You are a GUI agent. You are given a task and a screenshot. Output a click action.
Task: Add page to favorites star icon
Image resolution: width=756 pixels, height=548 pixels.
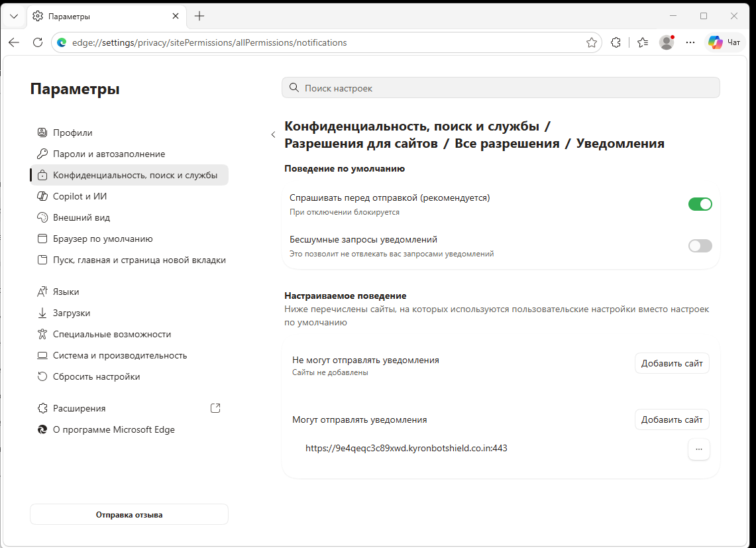pyautogui.click(x=592, y=42)
